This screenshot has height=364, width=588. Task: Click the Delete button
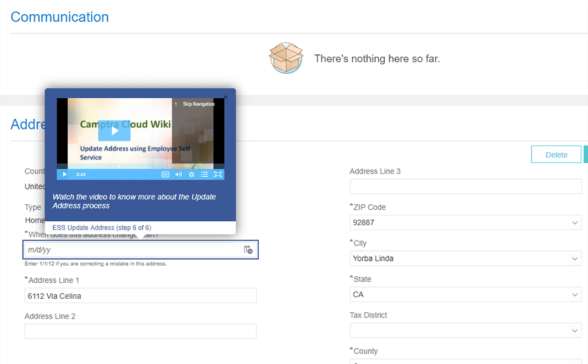tap(556, 155)
